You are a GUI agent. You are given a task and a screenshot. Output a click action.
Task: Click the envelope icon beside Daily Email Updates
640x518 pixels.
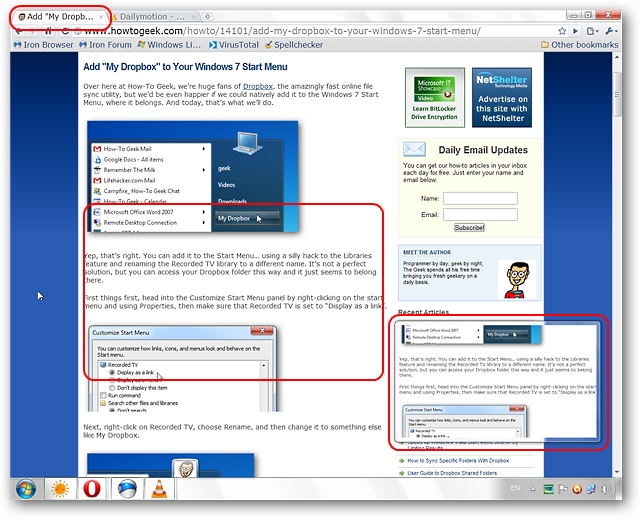tap(414, 149)
